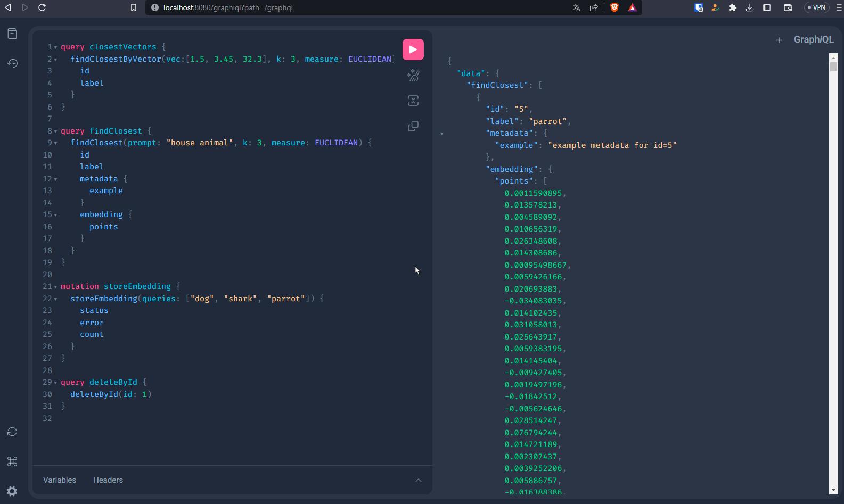Run the query with the pink Execute button

[x=413, y=49]
